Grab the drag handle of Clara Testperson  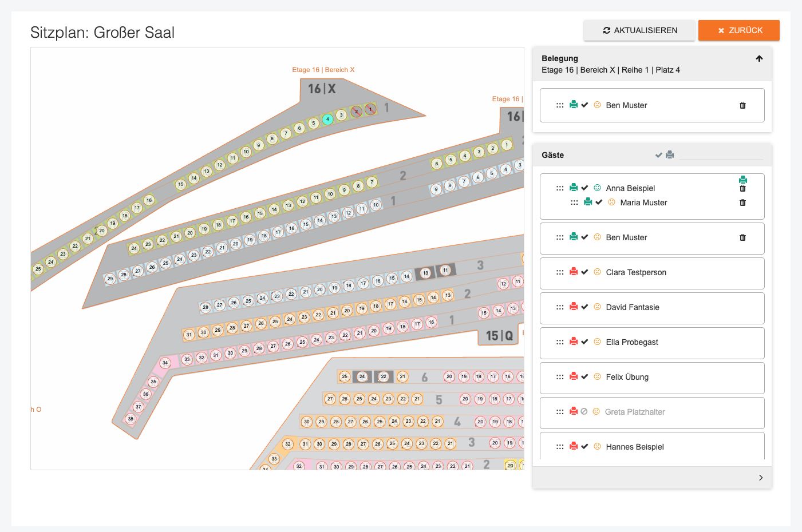click(560, 272)
